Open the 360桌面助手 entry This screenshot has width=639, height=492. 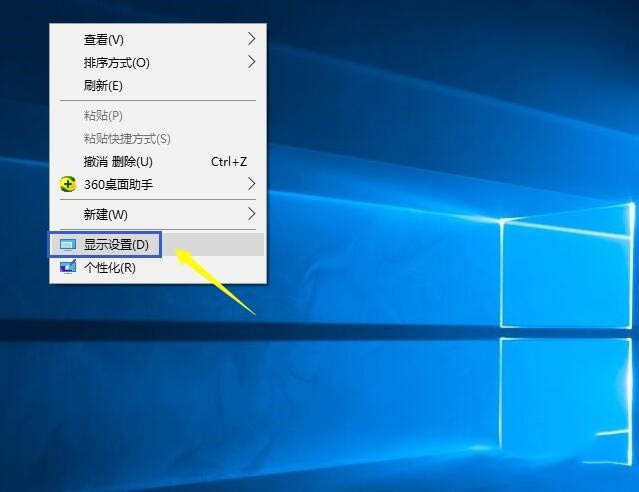coord(158,185)
